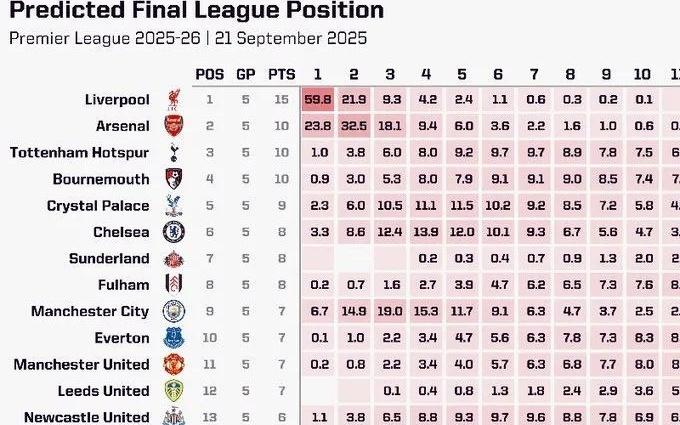Click the Bournemouth club crest

174,179
